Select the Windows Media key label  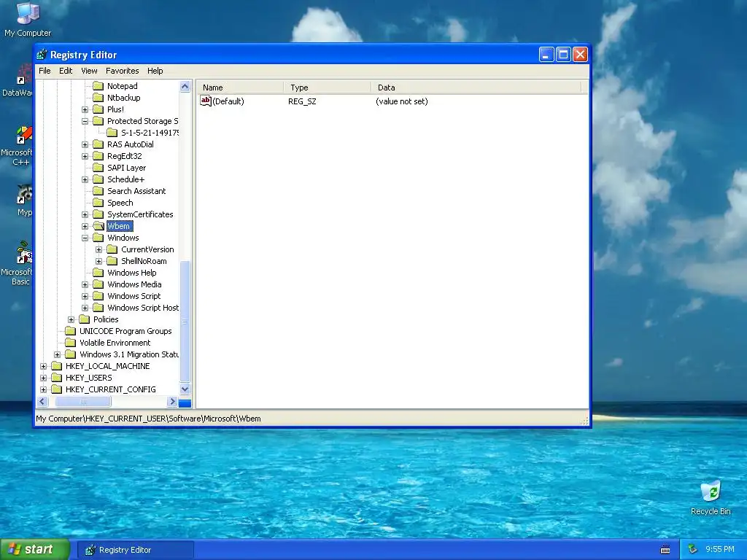click(134, 285)
